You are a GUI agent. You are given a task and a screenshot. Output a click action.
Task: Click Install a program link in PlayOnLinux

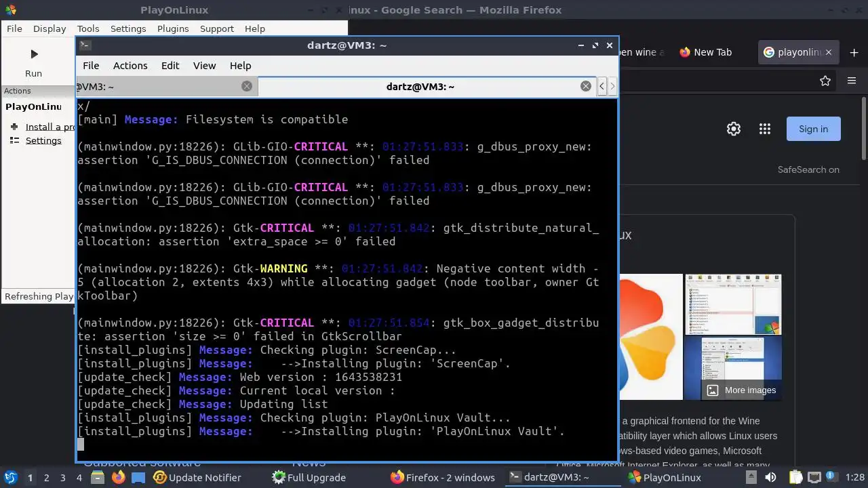click(x=50, y=127)
